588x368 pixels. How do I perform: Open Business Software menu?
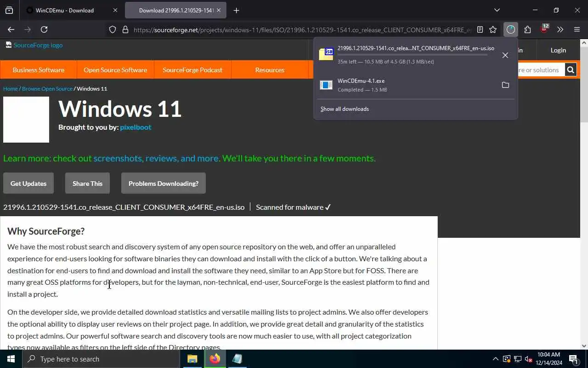39,70
